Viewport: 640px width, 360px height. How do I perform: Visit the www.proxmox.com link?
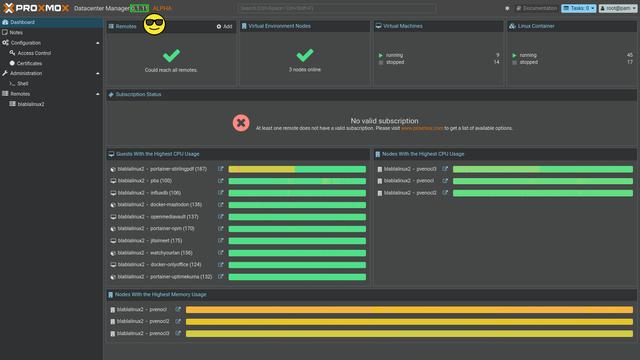[x=422, y=128]
